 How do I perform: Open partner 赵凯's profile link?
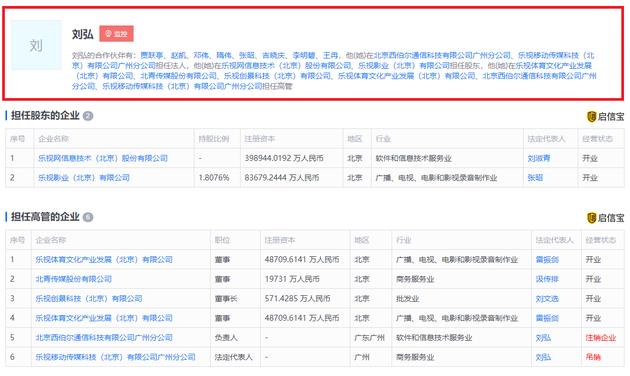coord(178,55)
